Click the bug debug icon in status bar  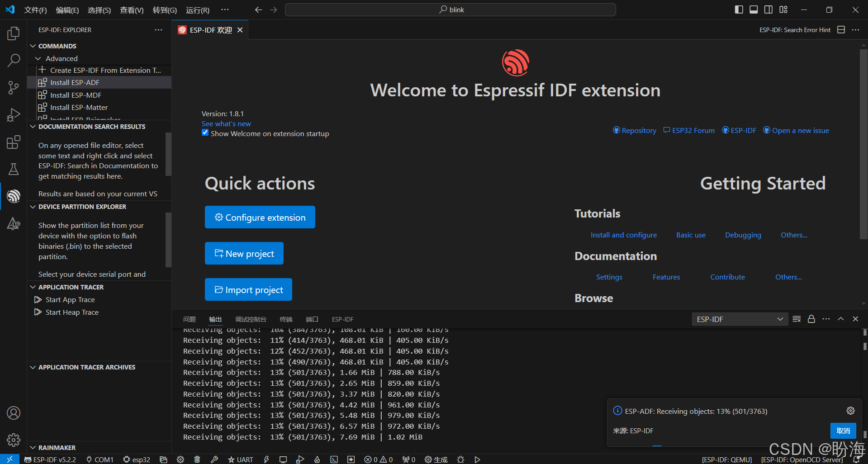[460, 459]
